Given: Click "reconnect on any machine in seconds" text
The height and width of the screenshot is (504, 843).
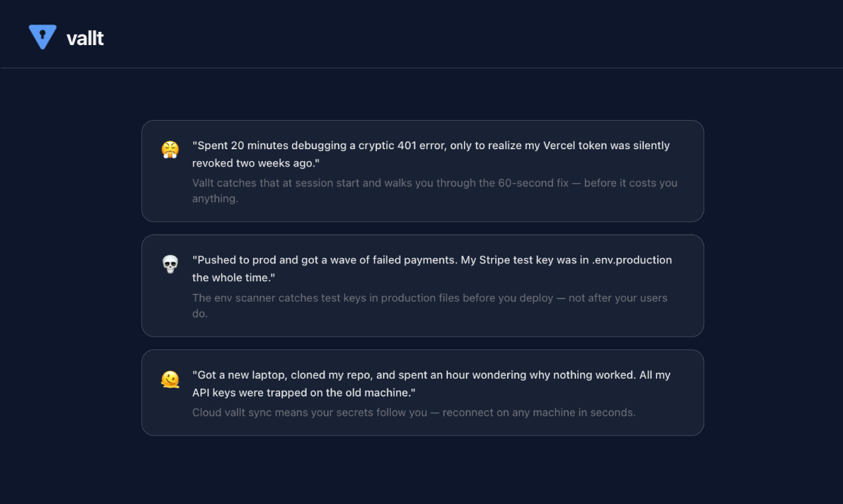Looking at the screenshot, I should [538, 412].
